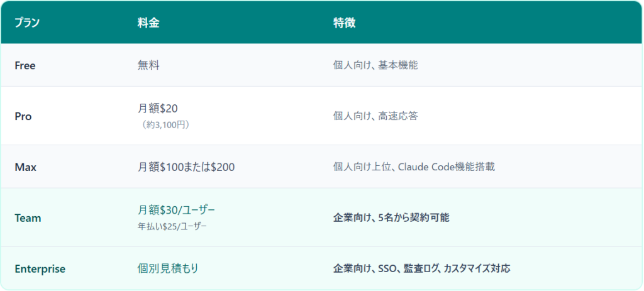
Task: Click the 個人向け、高速応答 feature text
Action: [375, 116]
